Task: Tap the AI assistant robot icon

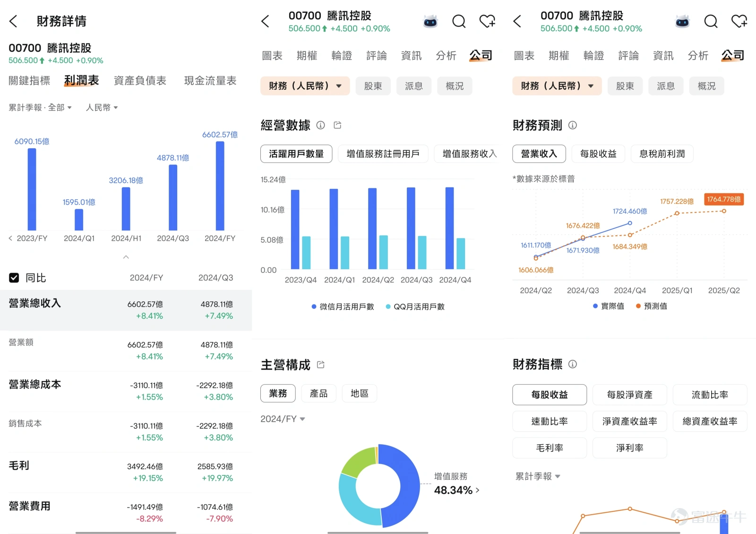Action: coord(430,21)
